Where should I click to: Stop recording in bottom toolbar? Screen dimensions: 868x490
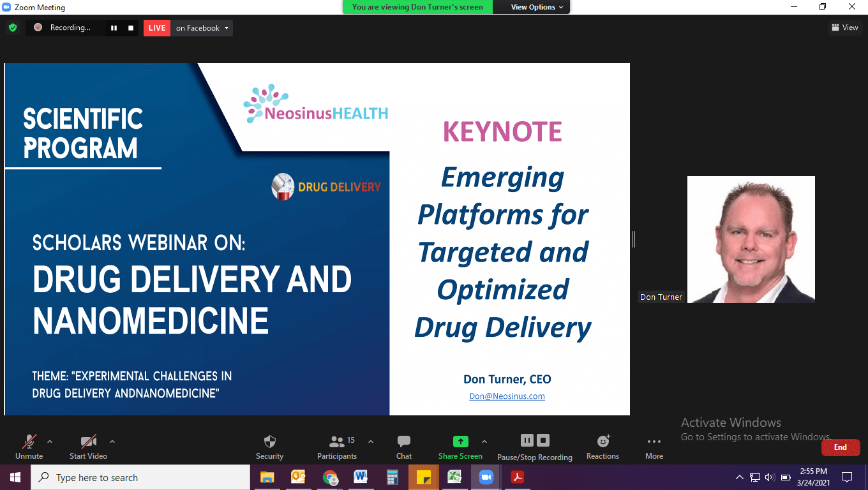pos(543,440)
